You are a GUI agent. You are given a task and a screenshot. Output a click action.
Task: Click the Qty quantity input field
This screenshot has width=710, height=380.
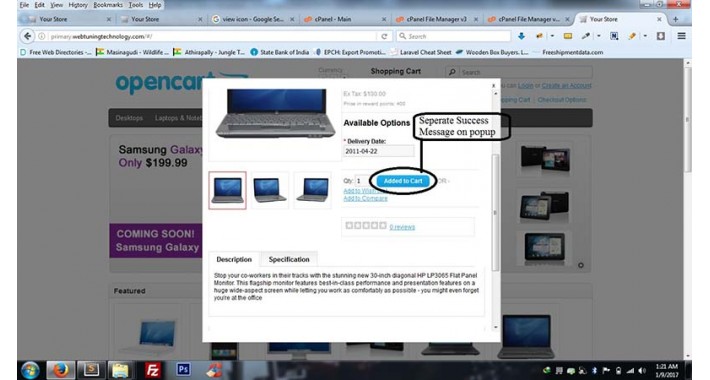point(361,181)
